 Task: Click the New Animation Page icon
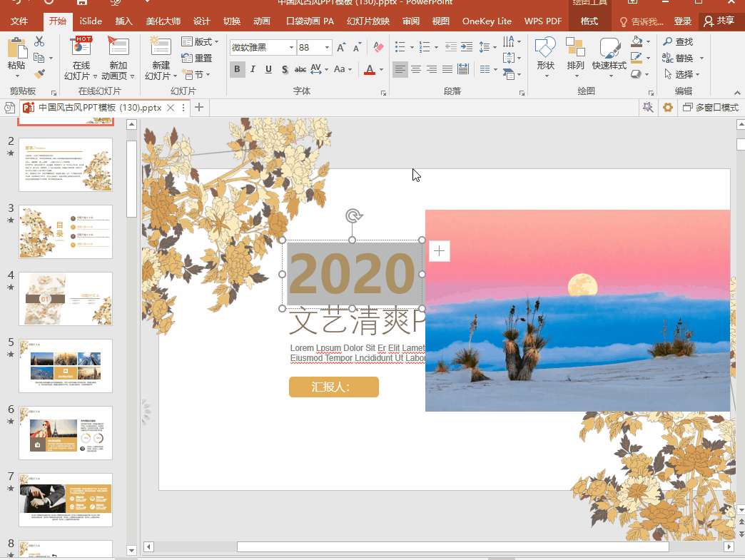pyautogui.click(x=118, y=46)
